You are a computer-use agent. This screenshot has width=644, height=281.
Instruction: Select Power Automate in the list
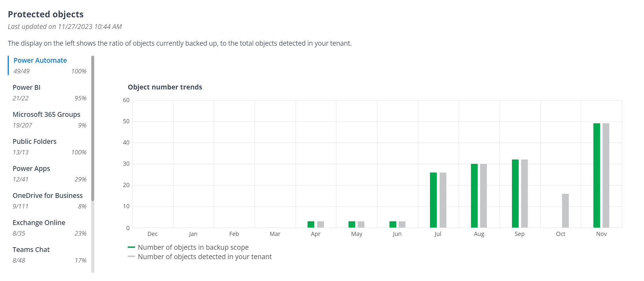(x=40, y=61)
